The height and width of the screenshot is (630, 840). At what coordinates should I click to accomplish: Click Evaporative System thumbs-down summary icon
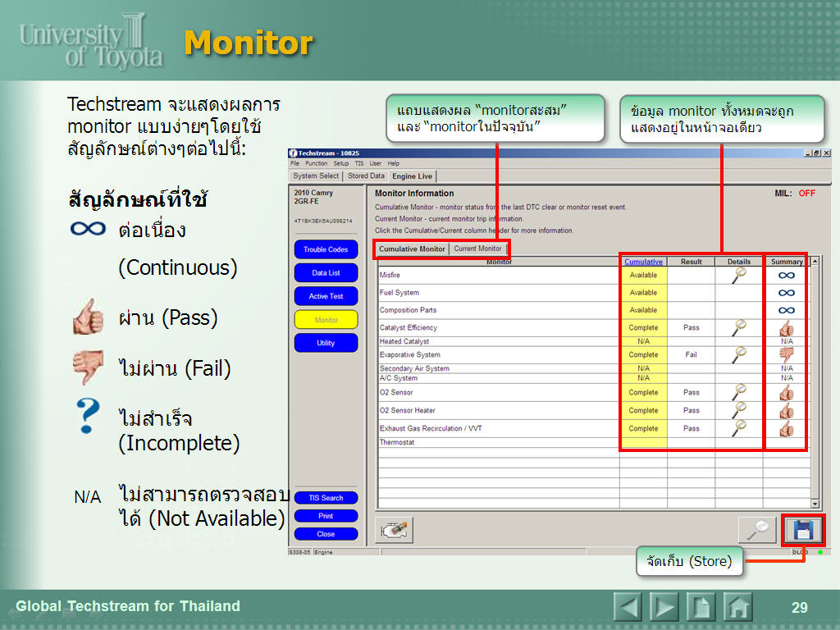[x=787, y=354]
